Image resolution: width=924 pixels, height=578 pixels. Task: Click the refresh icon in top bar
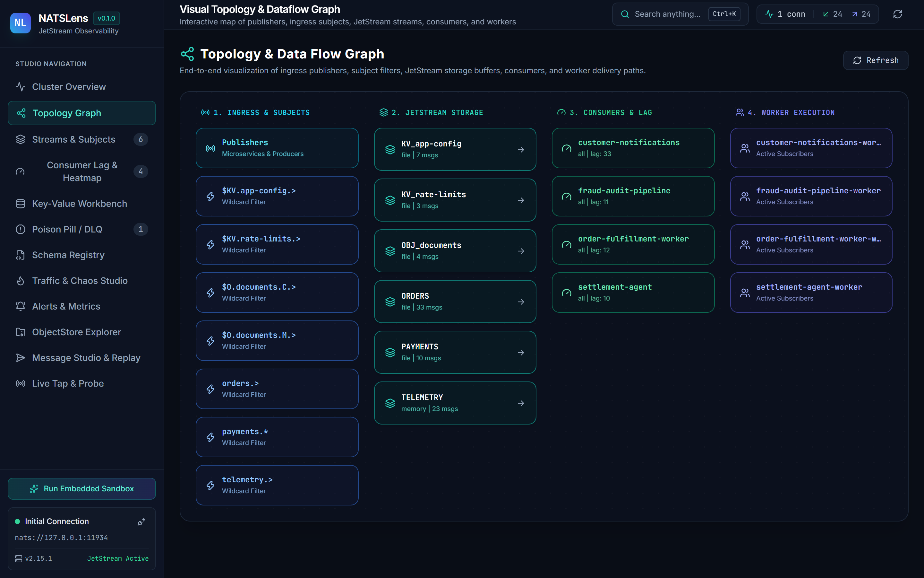coord(898,14)
